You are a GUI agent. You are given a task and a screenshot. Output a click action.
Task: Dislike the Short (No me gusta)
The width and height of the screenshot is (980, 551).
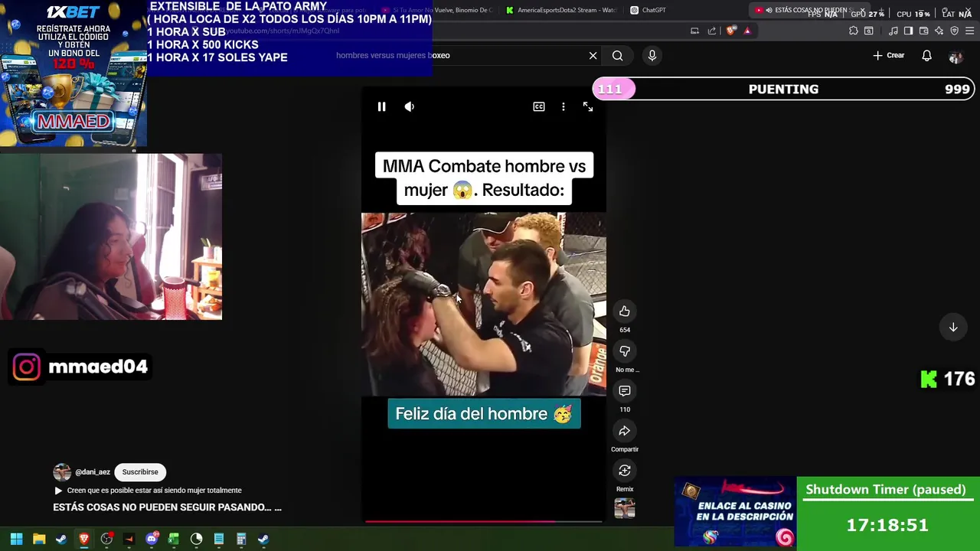click(x=625, y=351)
